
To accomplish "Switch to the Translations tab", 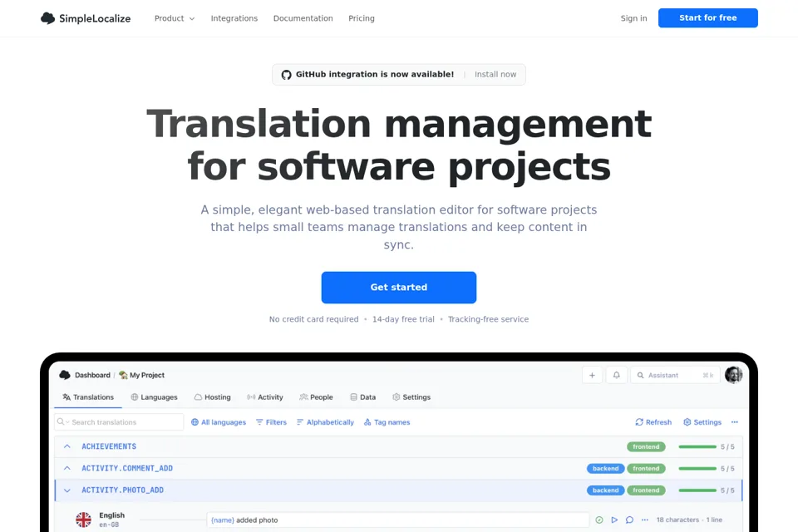I will click(x=88, y=397).
